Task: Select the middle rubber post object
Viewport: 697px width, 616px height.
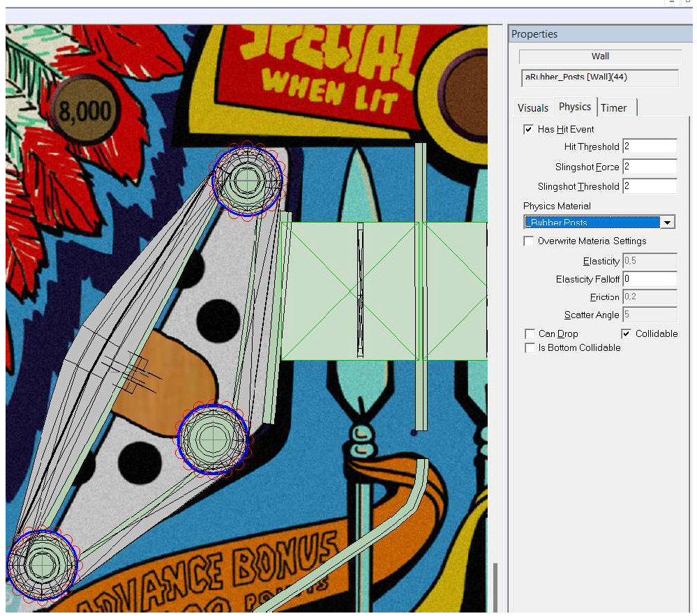Action: 213,439
